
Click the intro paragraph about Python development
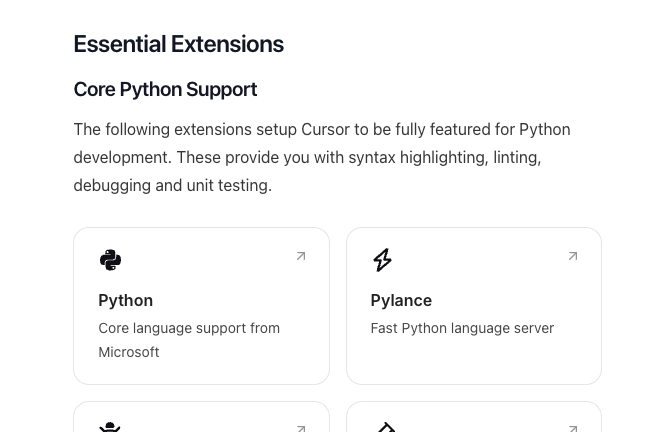[322, 158]
